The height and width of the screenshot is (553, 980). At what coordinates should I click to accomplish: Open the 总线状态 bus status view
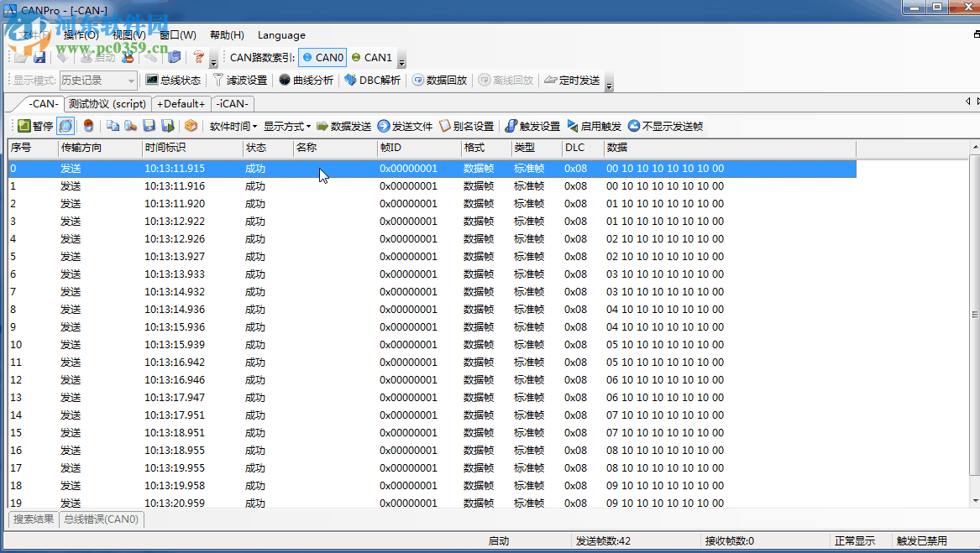(x=174, y=80)
